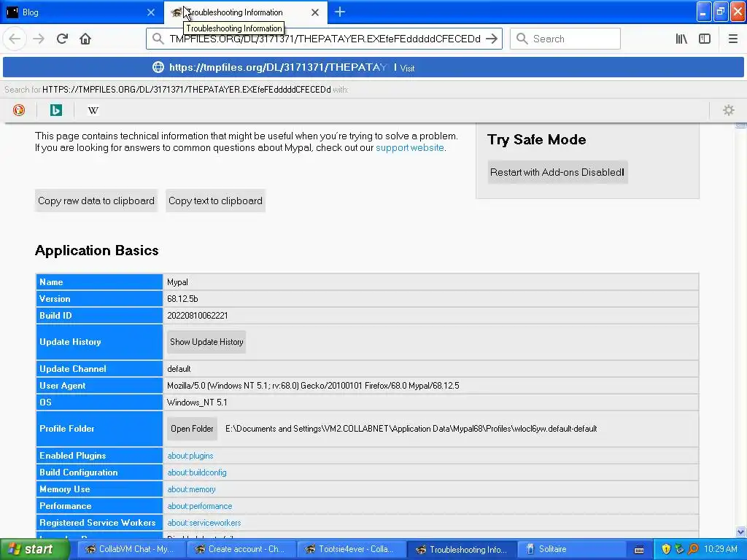Open the about:buildconfig link
The height and width of the screenshot is (560, 747).
(197, 472)
